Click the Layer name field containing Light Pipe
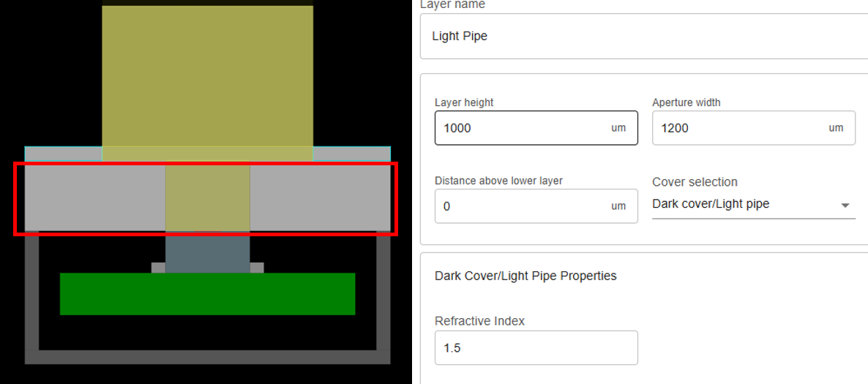This screenshot has height=384, width=868. coord(644,36)
